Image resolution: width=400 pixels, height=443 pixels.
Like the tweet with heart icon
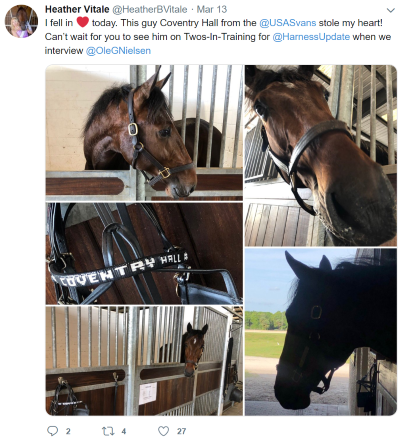(163, 431)
